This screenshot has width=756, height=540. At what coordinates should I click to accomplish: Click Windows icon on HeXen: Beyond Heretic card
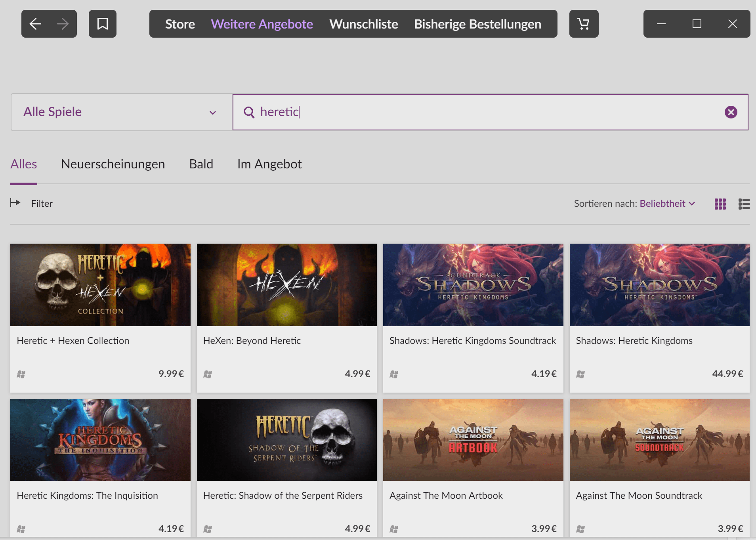pyautogui.click(x=208, y=374)
